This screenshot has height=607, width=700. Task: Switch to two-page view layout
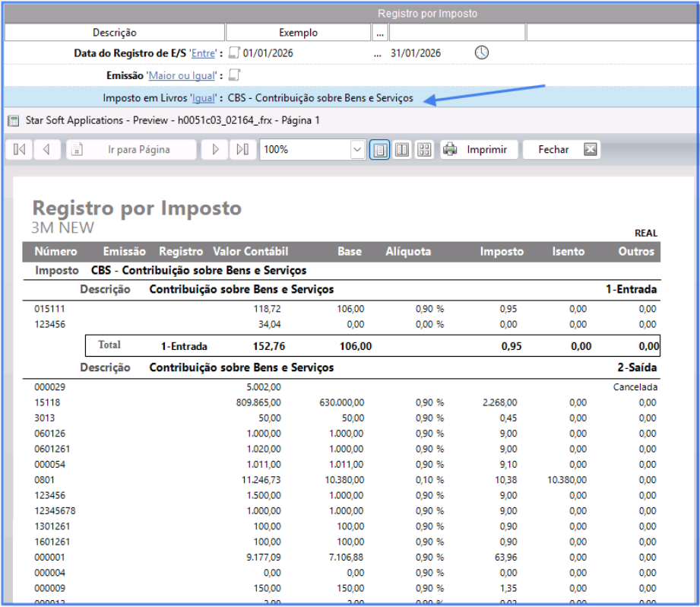click(x=402, y=150)
